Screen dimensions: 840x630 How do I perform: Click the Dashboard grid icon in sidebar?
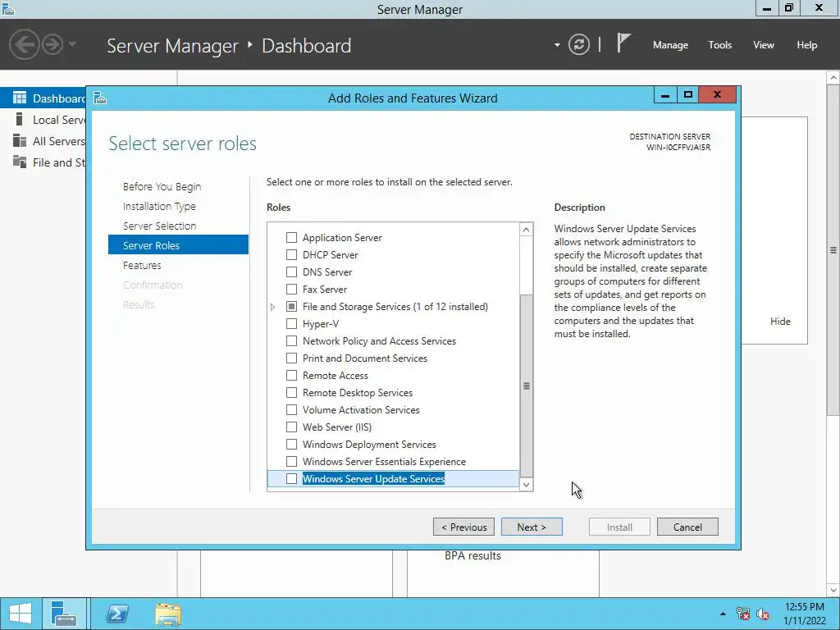(x=20, y=98)
